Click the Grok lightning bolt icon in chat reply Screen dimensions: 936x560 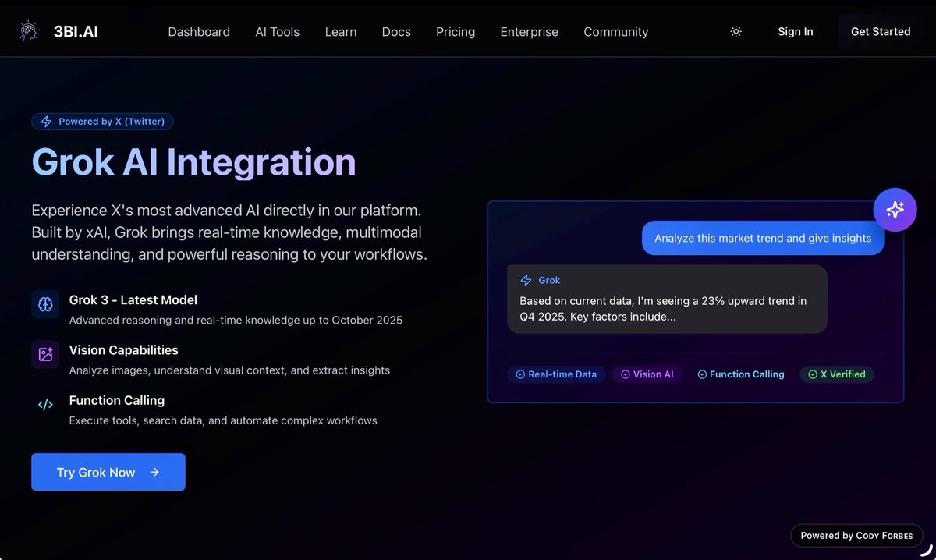point(526,280)
